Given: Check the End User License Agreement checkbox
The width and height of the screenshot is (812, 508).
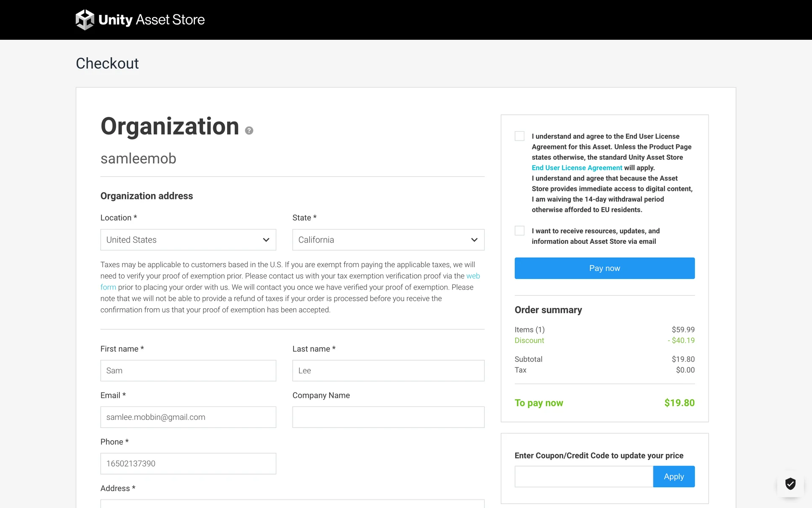Looking at the screenshot, I should click(x=519, y=136).
